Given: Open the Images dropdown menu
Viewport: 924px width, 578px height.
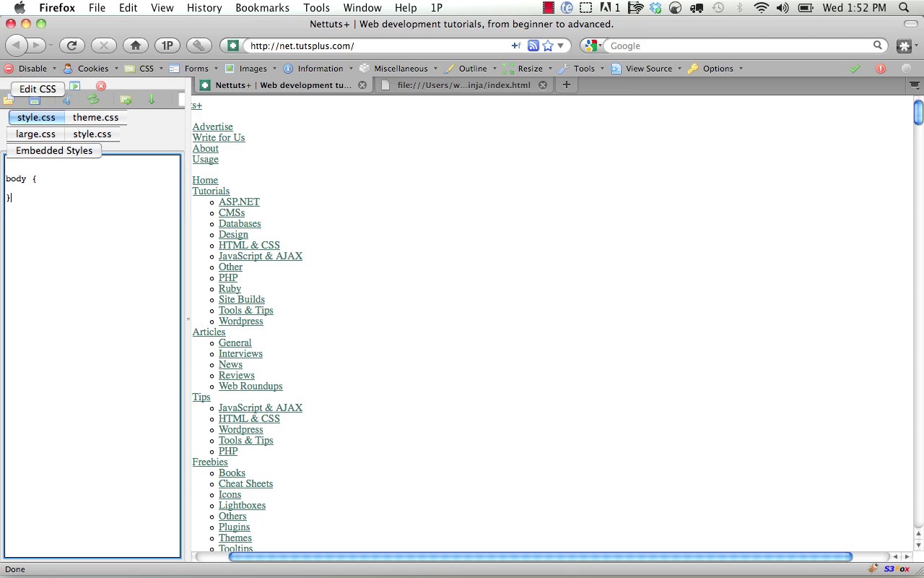Looking at the screenshot, I should (x=250, y=69).
